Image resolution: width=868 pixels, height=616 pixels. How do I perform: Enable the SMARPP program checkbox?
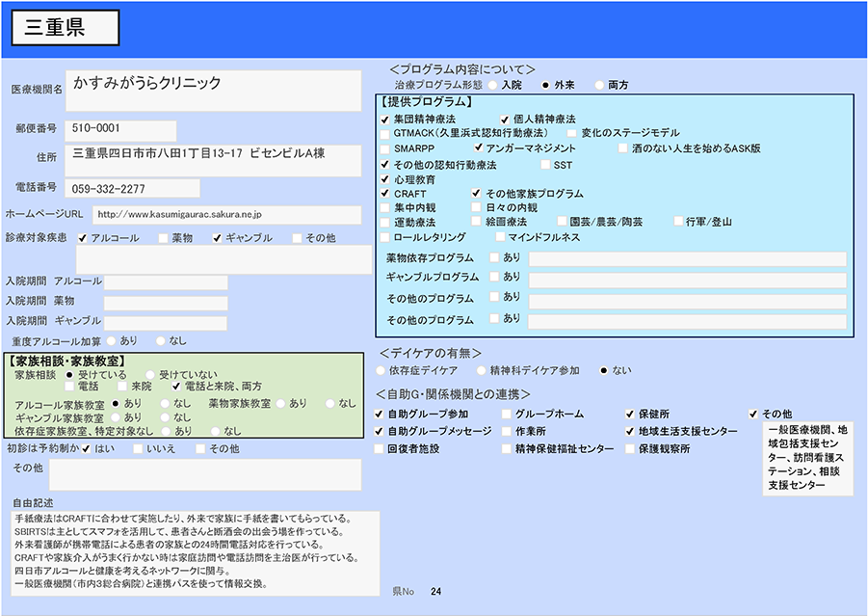point(385,149)
